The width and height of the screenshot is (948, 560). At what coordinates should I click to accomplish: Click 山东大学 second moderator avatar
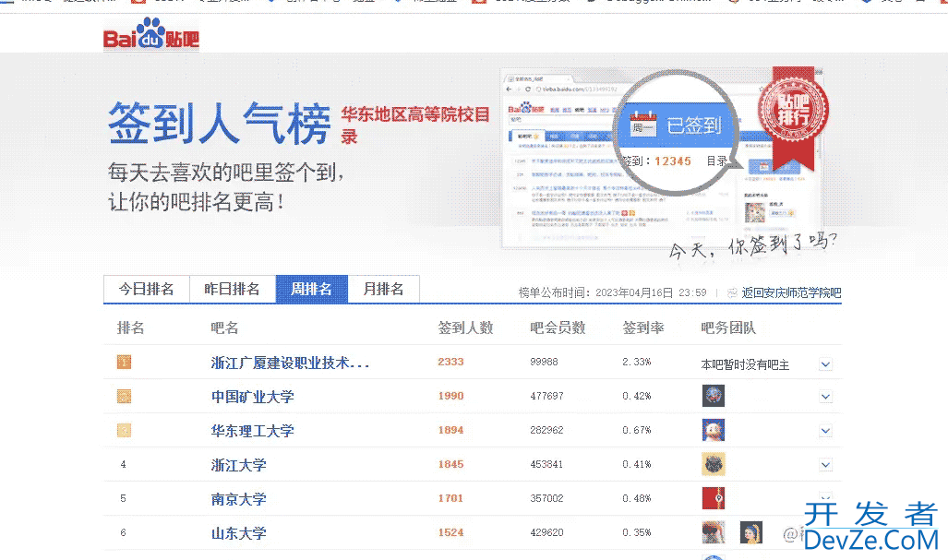[750, 532]
